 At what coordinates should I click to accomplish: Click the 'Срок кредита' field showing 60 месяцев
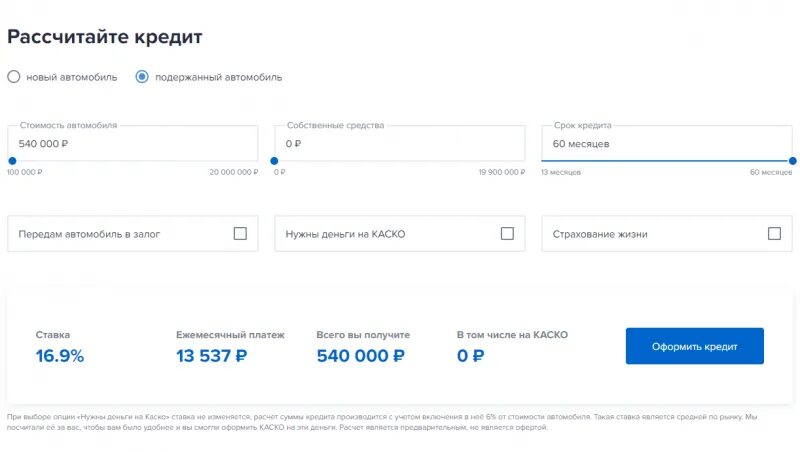click(x=667, y=143)
